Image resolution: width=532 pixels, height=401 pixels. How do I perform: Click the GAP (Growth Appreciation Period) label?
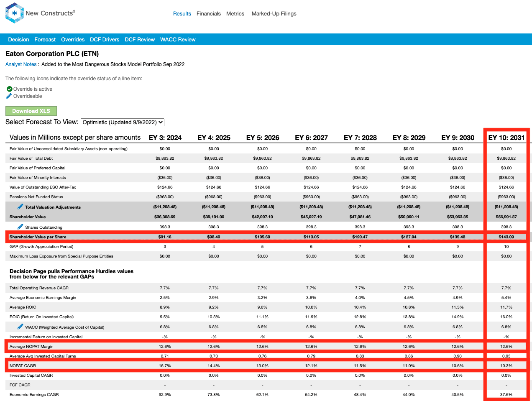pos(41,247)
